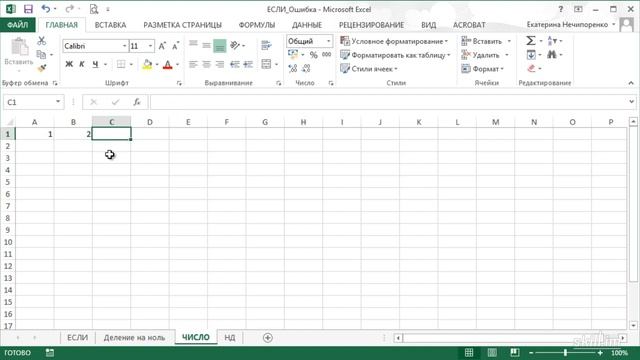Add a new sheet with plus button
This screenshot has width=640, height=360.
(268, 338)
